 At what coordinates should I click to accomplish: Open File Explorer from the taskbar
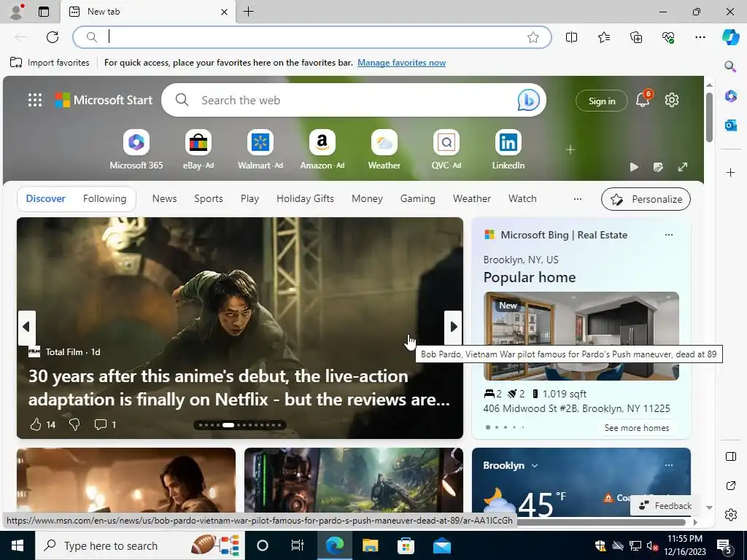[370, 545]
